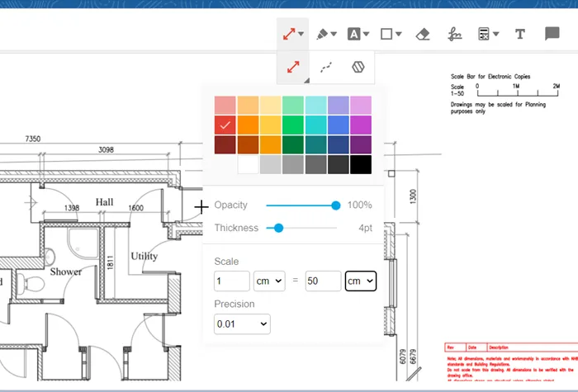
Task: Open the second scale unit cm dropdown
Action: pos(361,281)
